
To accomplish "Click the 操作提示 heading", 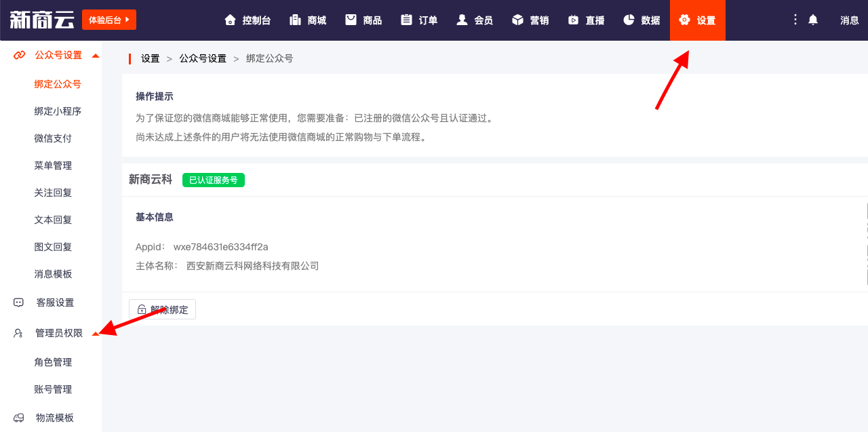I will (155, 96).
